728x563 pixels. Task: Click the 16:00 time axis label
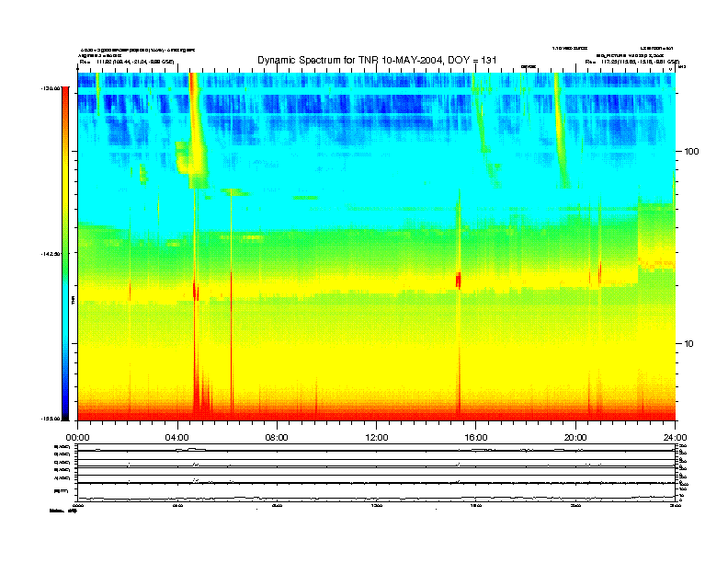[476, 438]
